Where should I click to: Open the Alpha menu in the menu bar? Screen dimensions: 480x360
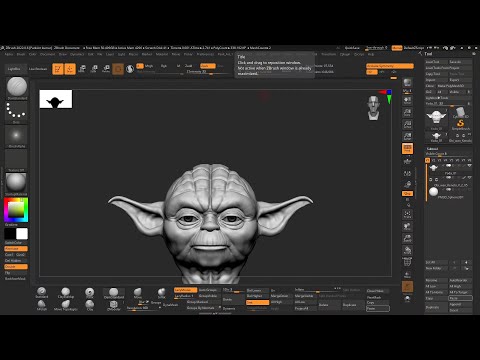9,54
